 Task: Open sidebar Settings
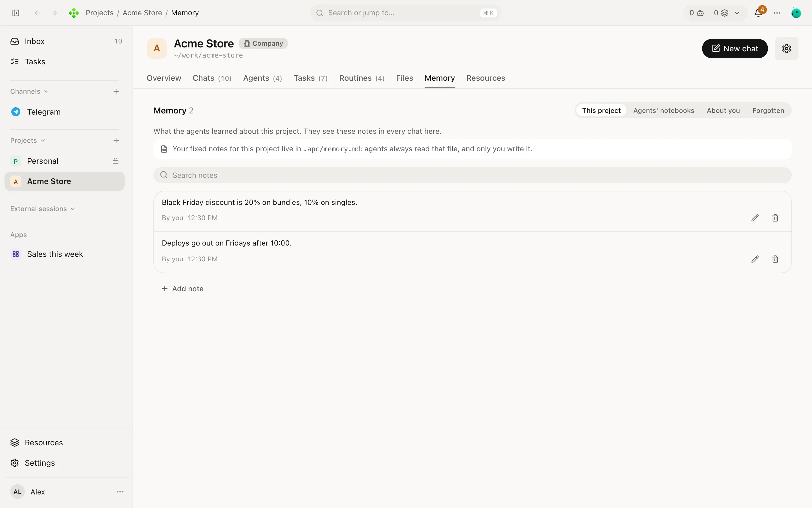pos(66,463)
